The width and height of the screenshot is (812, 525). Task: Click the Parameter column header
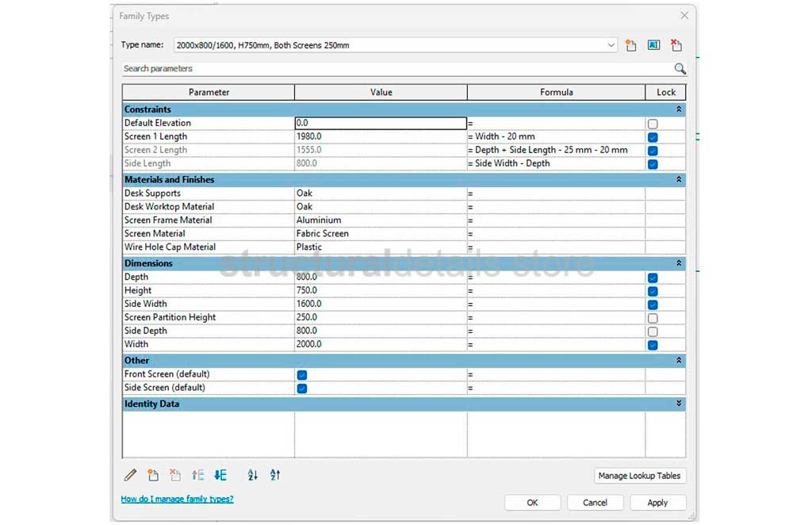pyautogui.click(x=209, y=92)
